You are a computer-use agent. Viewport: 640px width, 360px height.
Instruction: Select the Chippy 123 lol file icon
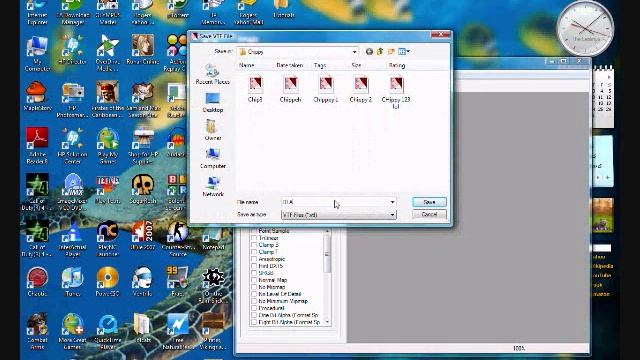[396, 93]
